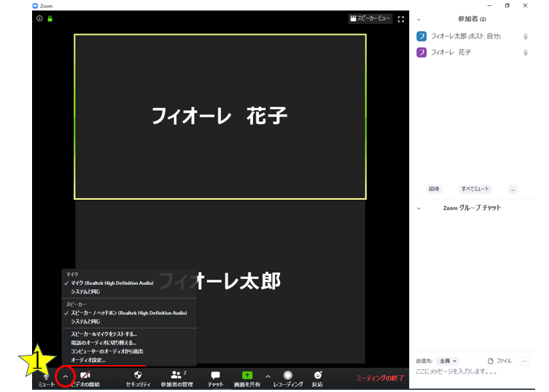Click purple avatar of フィオーレ 花子
549x392 pixels.
point(421,52)
